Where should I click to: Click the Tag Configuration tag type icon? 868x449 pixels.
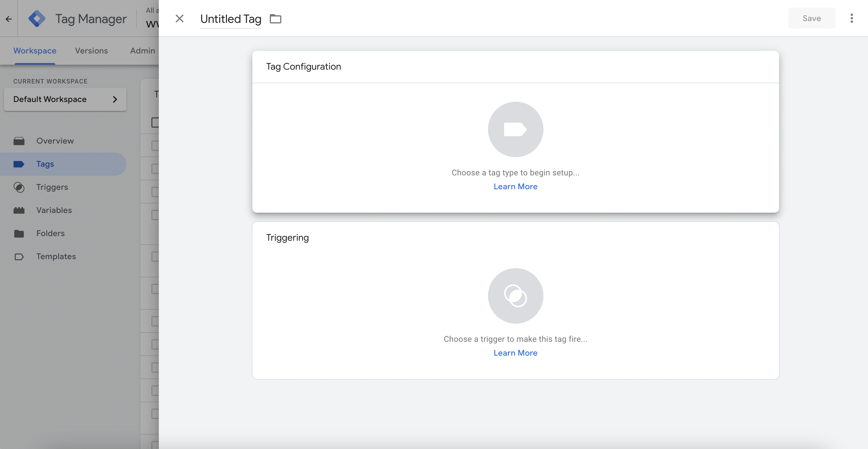(515, 129)
